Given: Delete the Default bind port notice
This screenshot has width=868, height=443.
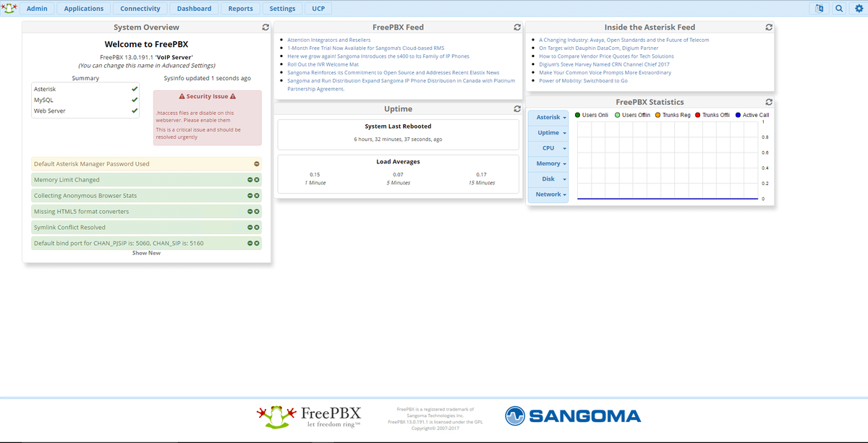Looking at the screenshot, I should 257,244.
